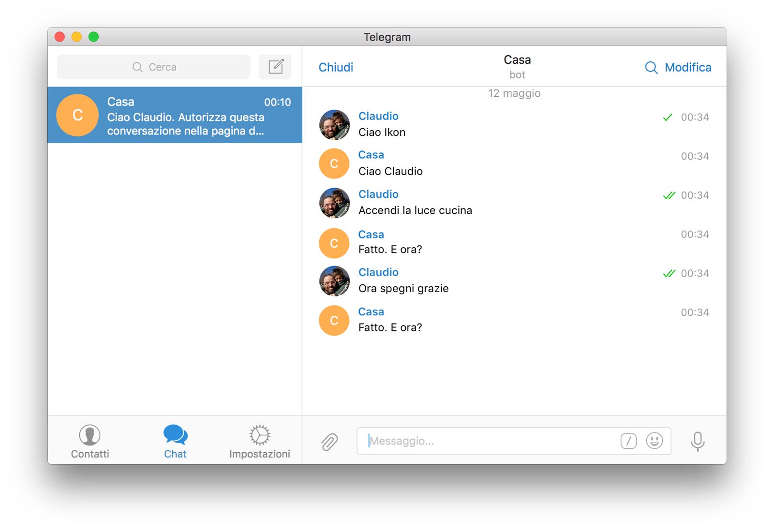The height and width of the screenshot is (532, 774).
Task: Click Claudio's avatar next to 'Ciao Ikon'
Action: [334, 125]
